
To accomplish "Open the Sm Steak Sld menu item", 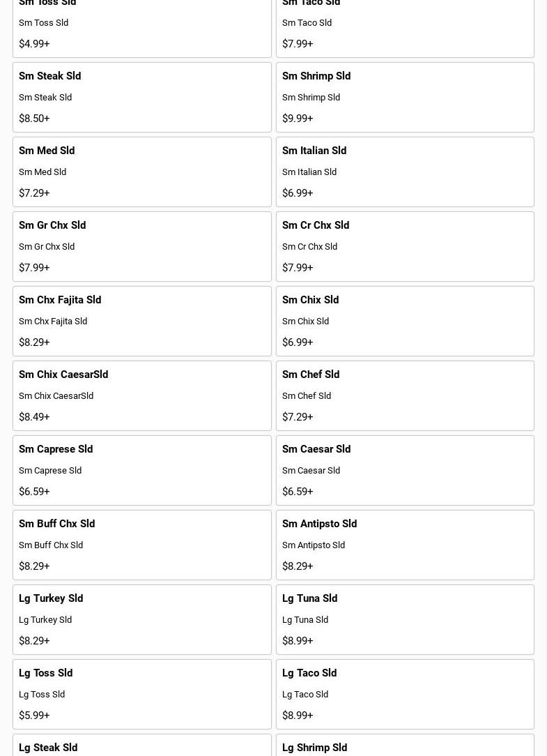I will tap(141, 97).
